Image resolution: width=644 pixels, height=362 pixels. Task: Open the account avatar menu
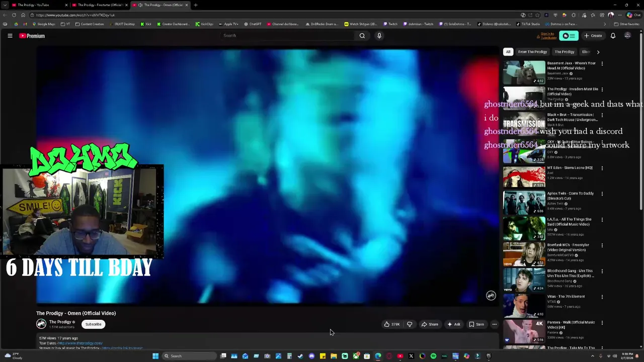click(x=627, y=36)
